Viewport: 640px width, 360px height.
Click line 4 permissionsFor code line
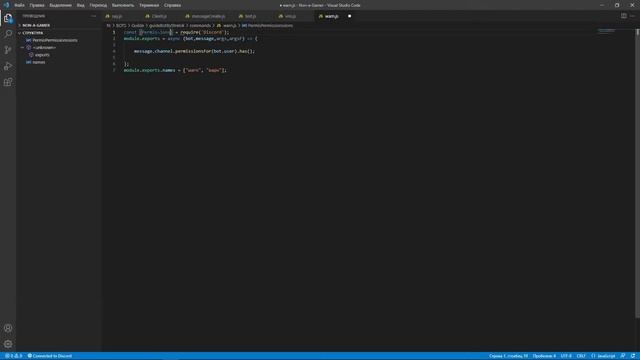(194, 51)
